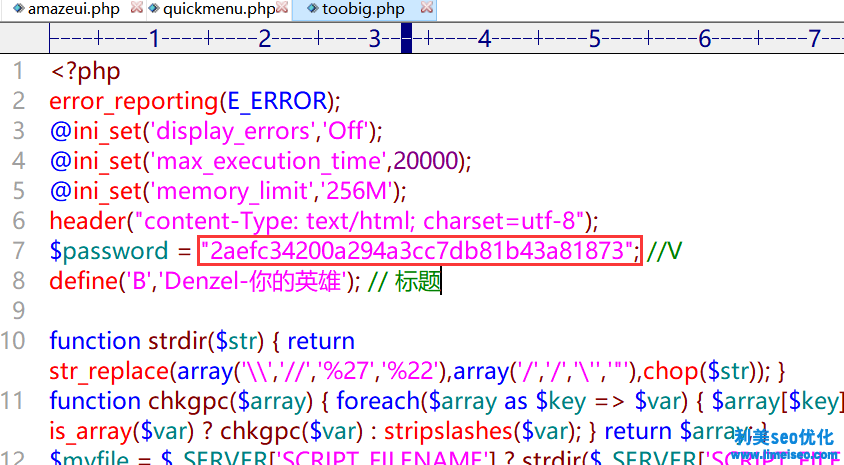Click the column ruler marker
844x465 pixels.
point(406,39)
